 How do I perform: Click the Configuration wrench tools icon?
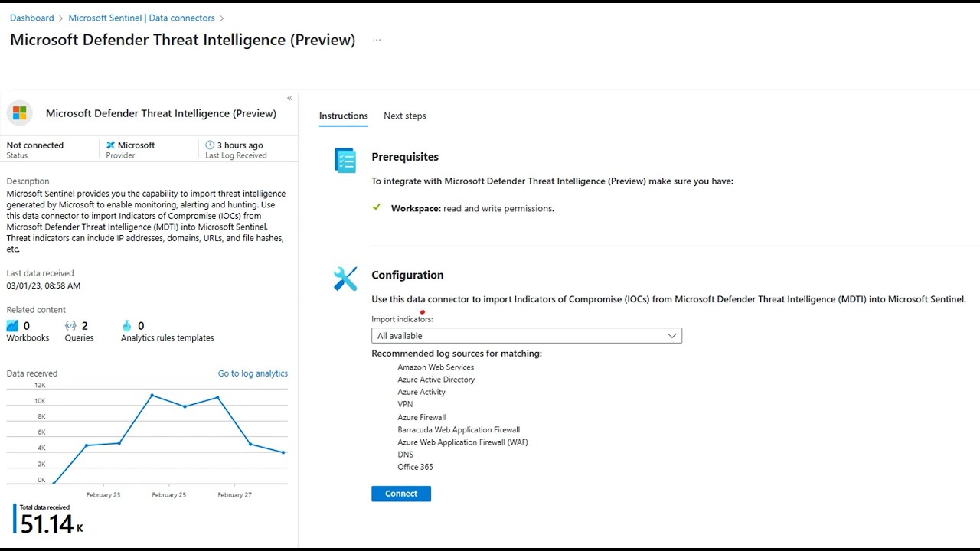tap(345, 279)
